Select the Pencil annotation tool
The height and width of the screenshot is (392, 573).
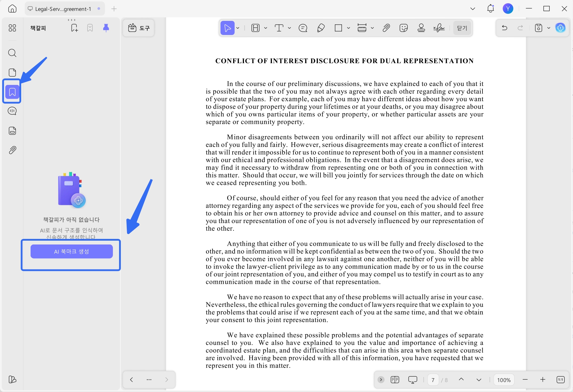tap(320, 28)
